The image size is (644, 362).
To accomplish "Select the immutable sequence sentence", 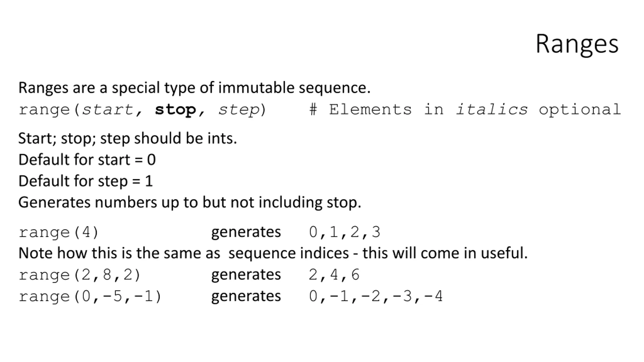I will coord(194,88).
